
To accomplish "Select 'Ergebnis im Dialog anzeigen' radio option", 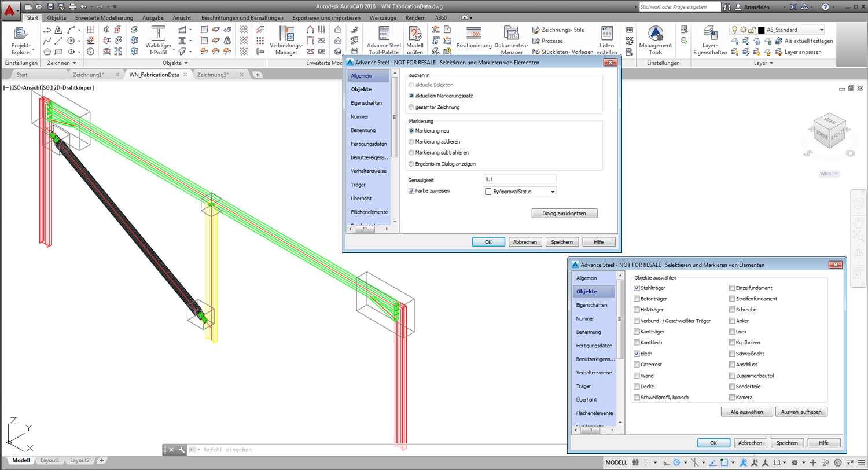I will pyautogui.click(x=411, y=164).
